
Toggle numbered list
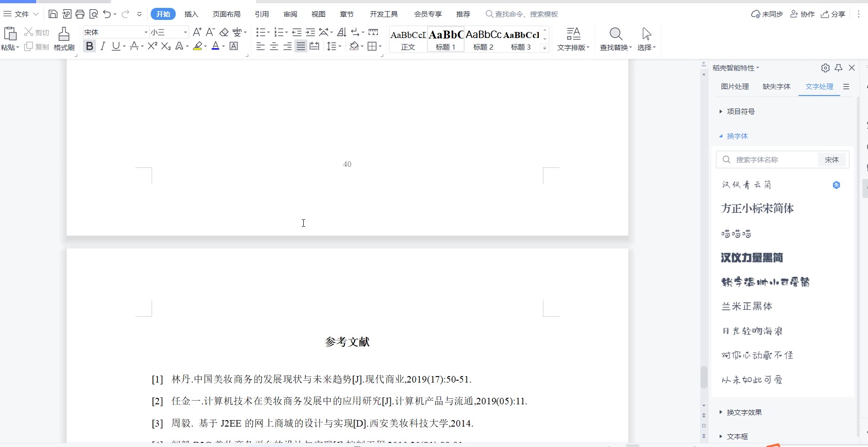(278, 32)
